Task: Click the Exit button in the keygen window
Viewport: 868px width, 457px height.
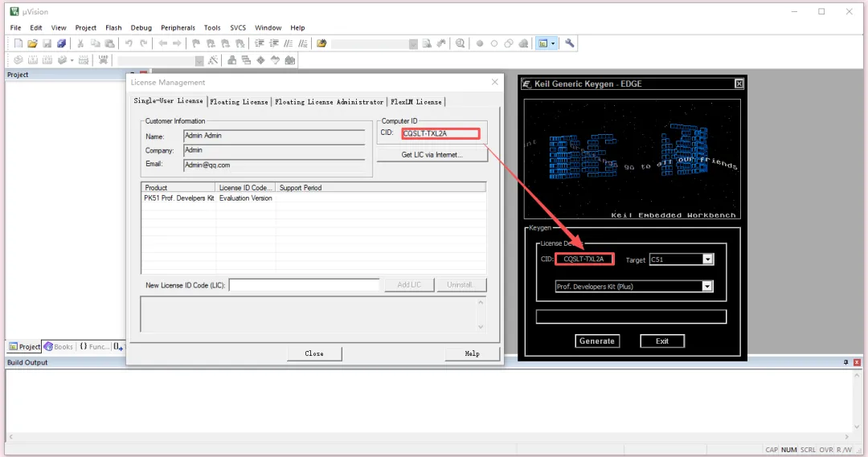Action: pos(662,341)
